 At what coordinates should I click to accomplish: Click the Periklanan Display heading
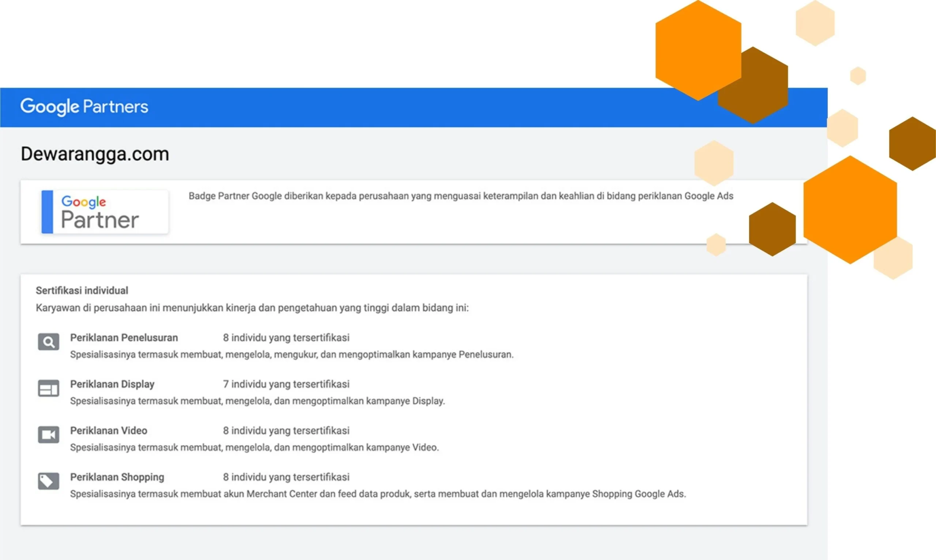click(x=112, y=384)
